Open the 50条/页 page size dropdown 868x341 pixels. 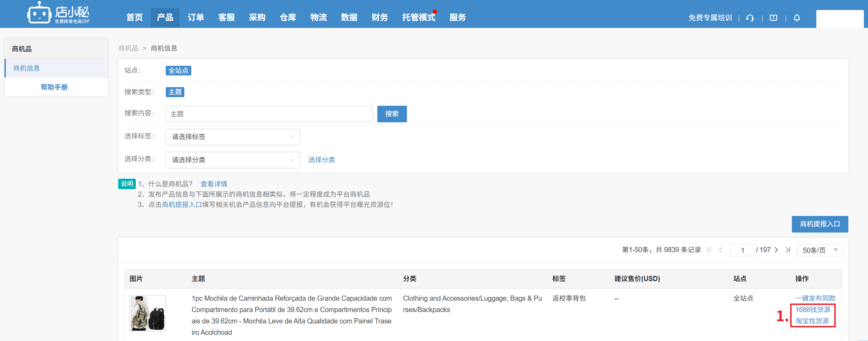[x=819, y=250]
